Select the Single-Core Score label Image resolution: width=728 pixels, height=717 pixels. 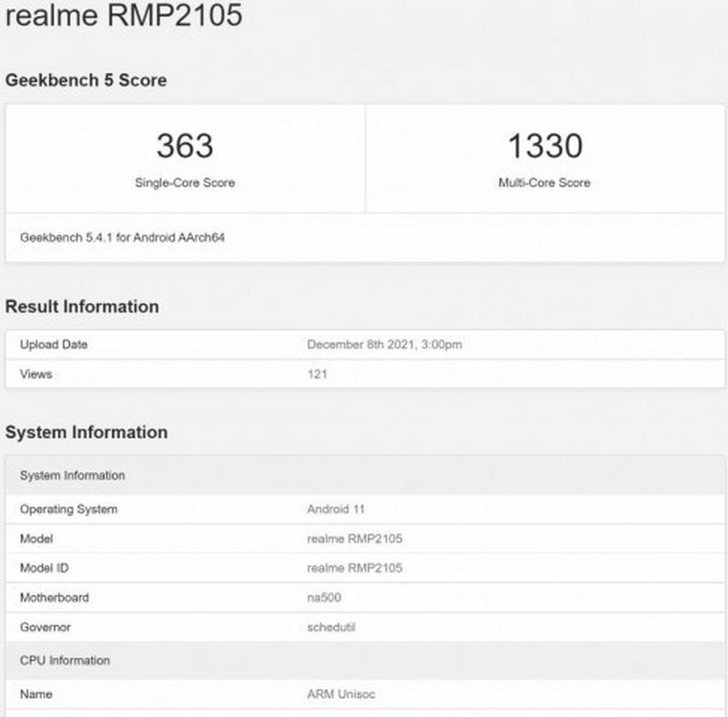click(185, 183)
